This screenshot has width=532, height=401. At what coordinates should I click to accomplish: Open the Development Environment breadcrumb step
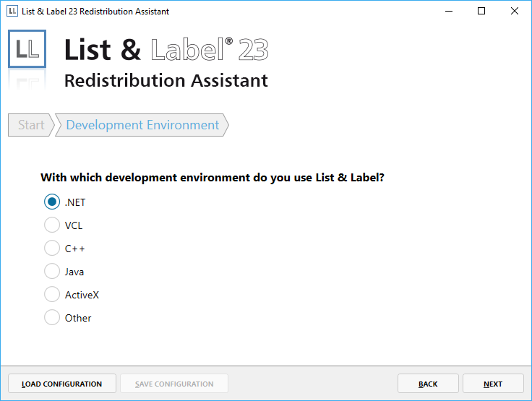pyautogui.click(x=142, y=125)
